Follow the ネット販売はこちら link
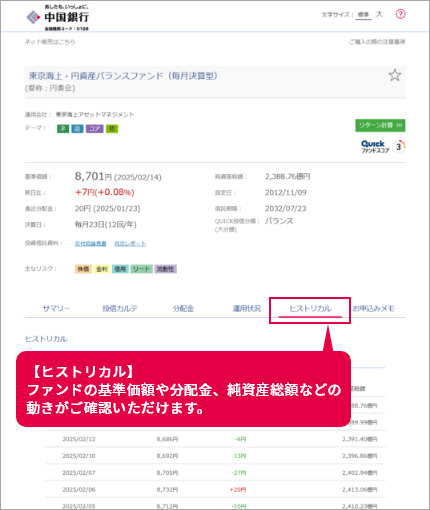Screen dimensions: 430x510 [x=50, y=42]
